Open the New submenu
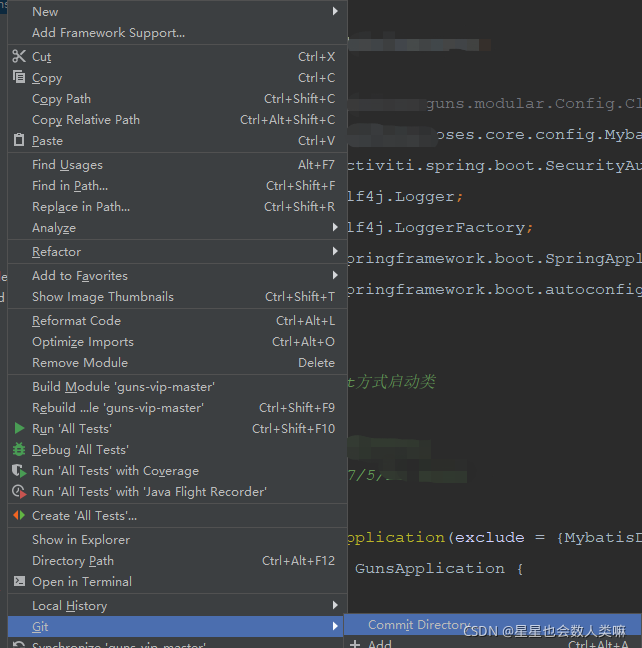This screenshot has width=642, height=648. [177, 12]
